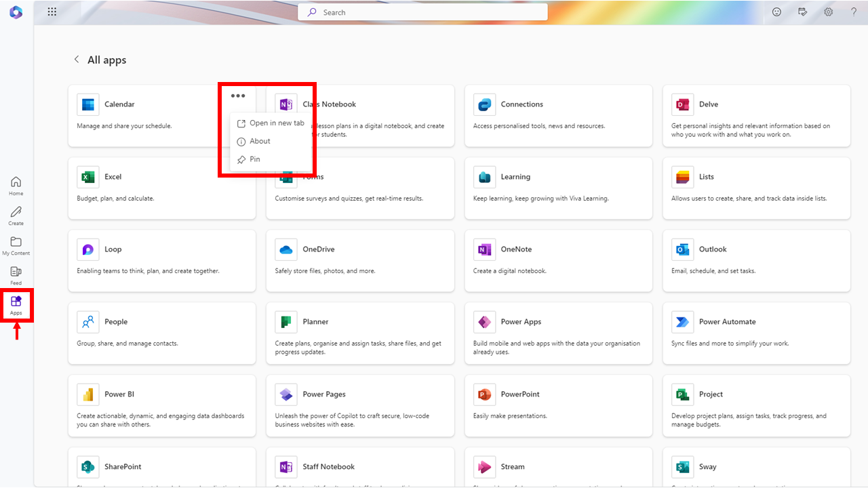Image resolution: width=868 pixels, height=488 pixels.
Task: Select the Outlook app icon
Action: tap(682, 249)
